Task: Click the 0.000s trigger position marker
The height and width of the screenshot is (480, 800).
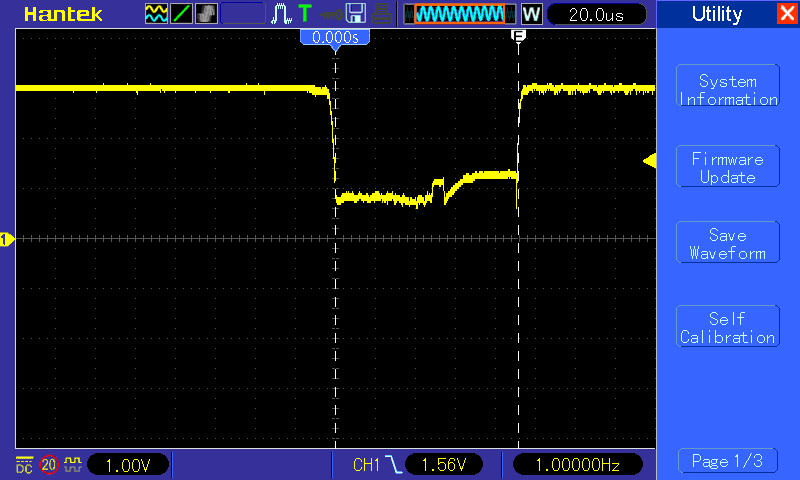Action: tap(335, 38)
